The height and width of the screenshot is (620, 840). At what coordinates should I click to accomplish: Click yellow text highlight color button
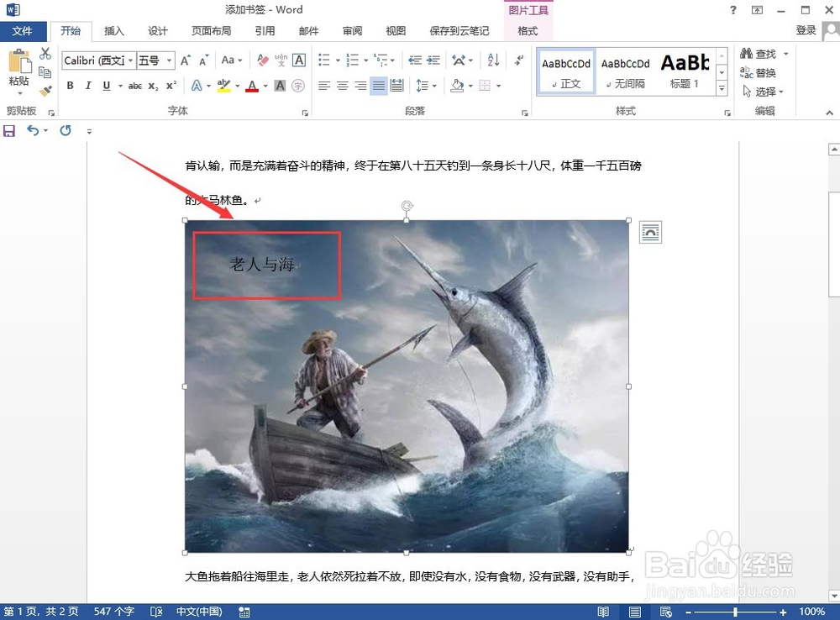(223, 86)
